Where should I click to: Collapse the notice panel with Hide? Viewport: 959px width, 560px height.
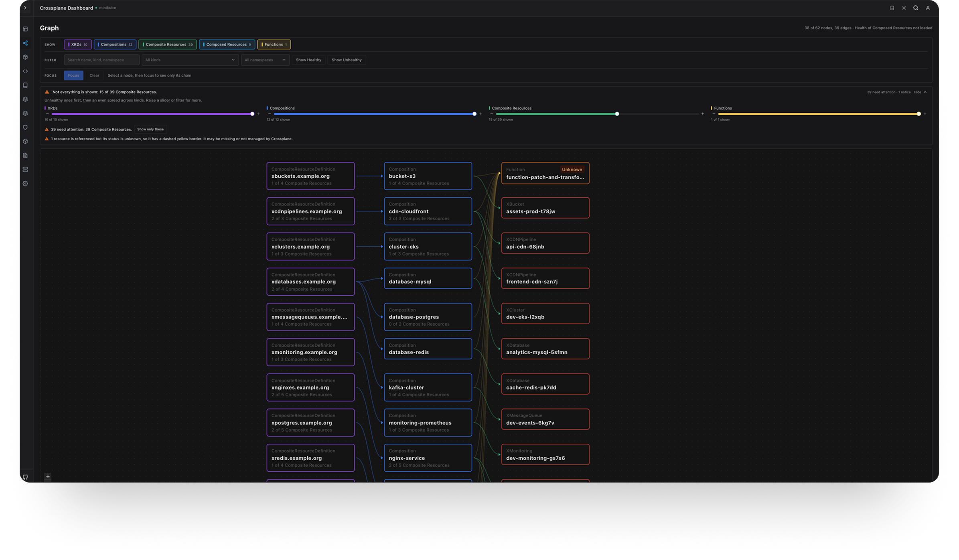[x=920, y=92]
